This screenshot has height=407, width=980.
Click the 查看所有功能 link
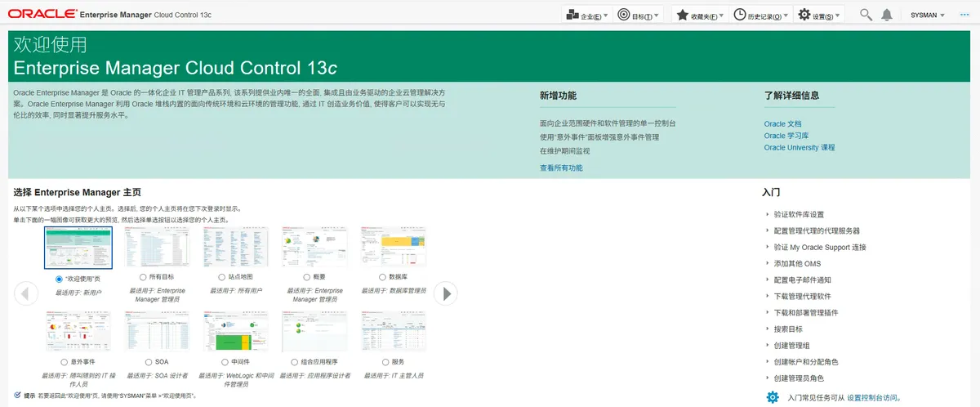561,168
